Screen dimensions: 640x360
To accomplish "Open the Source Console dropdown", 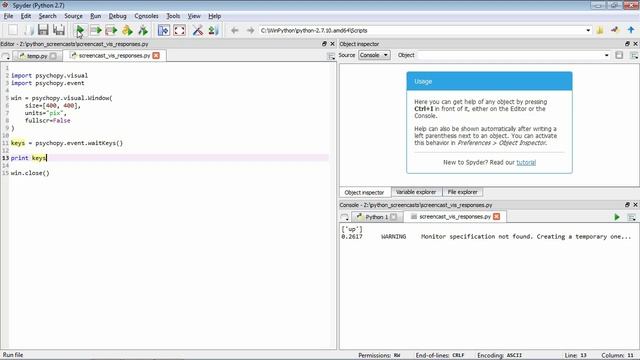I will [x=374, y=55].
